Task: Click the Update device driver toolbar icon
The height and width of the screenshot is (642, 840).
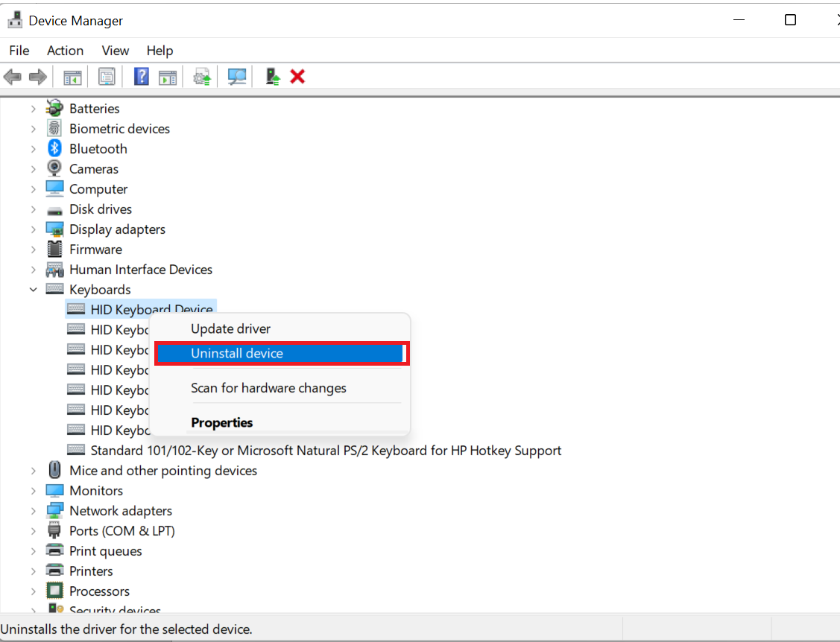Action: coord(202,77)
